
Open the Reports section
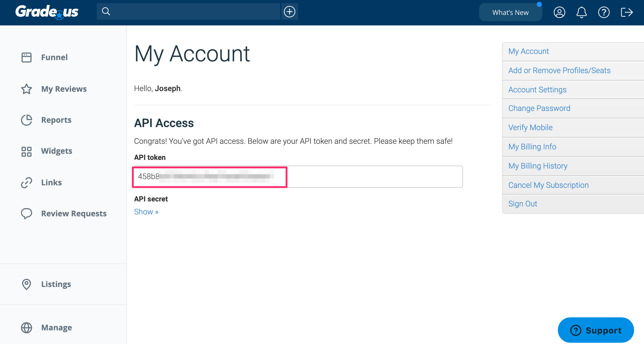(56, 120)
